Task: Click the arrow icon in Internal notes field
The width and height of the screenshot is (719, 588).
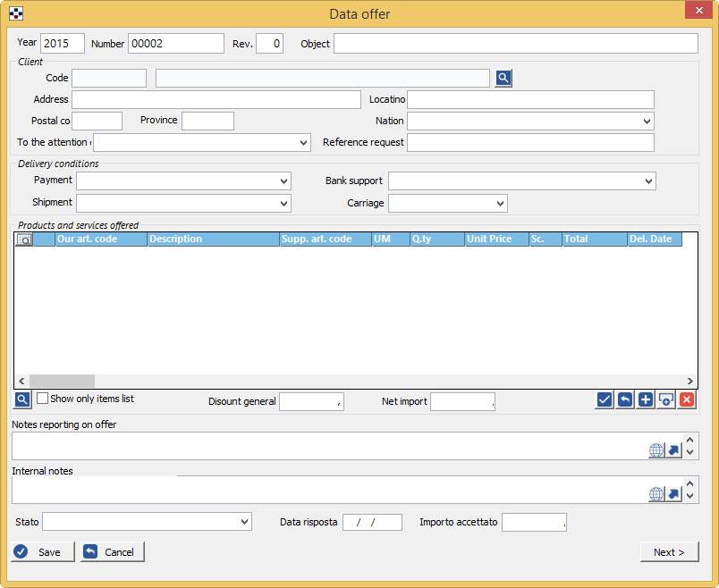Action: click(674, 494)
